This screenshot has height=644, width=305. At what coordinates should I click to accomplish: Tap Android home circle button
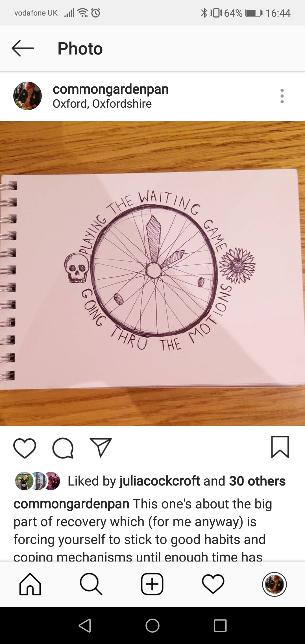152,626
